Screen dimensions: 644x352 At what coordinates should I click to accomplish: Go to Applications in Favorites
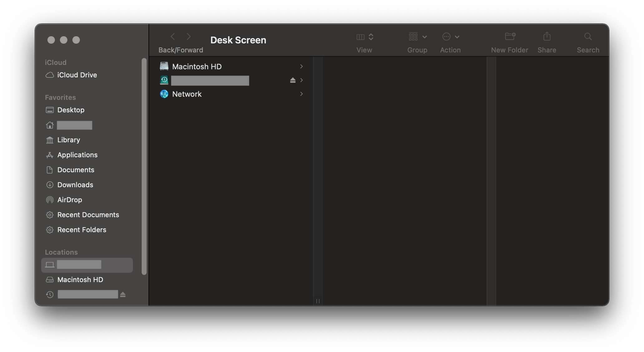pos(77,155)
